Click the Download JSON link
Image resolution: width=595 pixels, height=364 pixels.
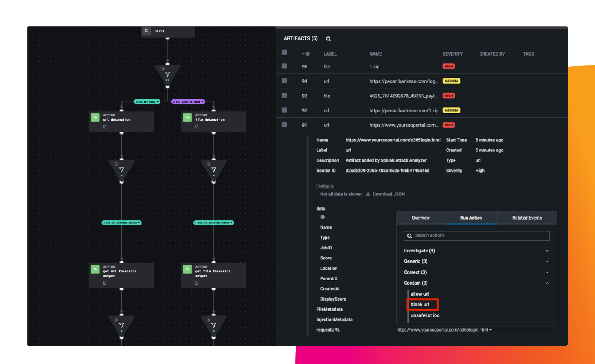388,194
